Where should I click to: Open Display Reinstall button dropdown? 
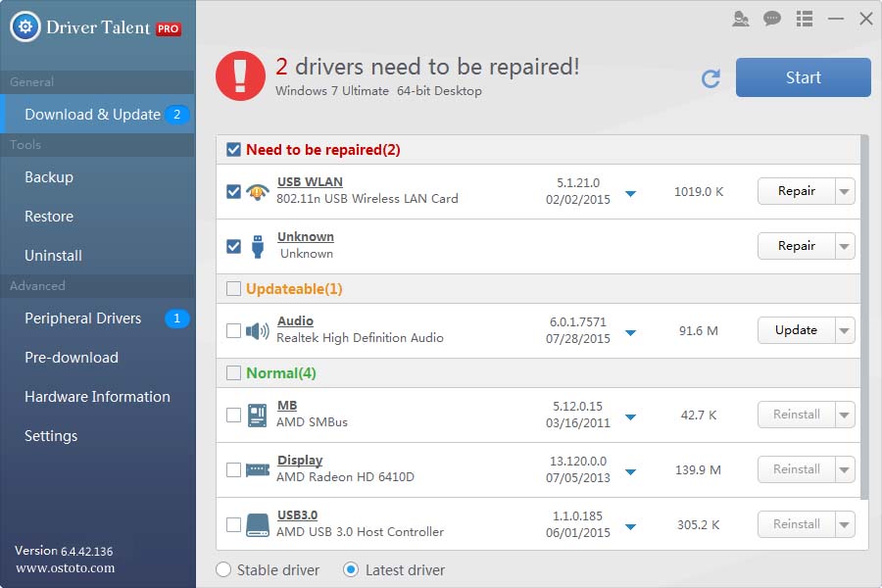coord(845,469)
